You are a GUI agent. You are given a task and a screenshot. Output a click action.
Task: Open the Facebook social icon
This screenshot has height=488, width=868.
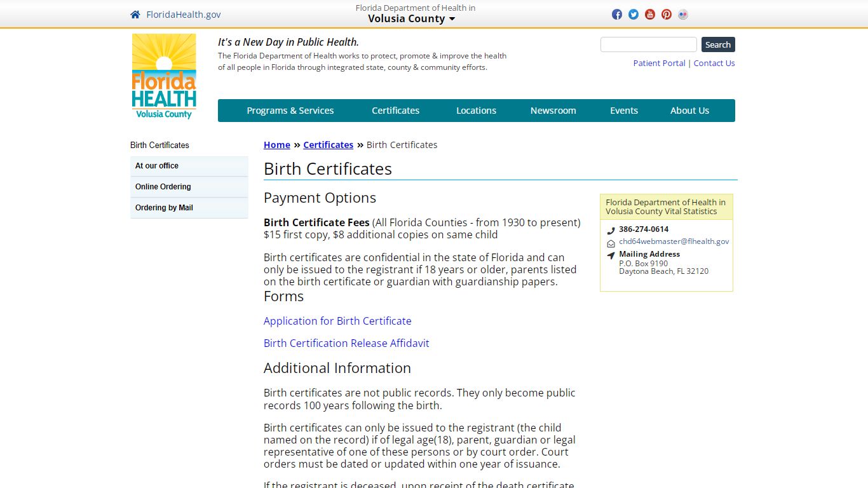tap(617, 15)
